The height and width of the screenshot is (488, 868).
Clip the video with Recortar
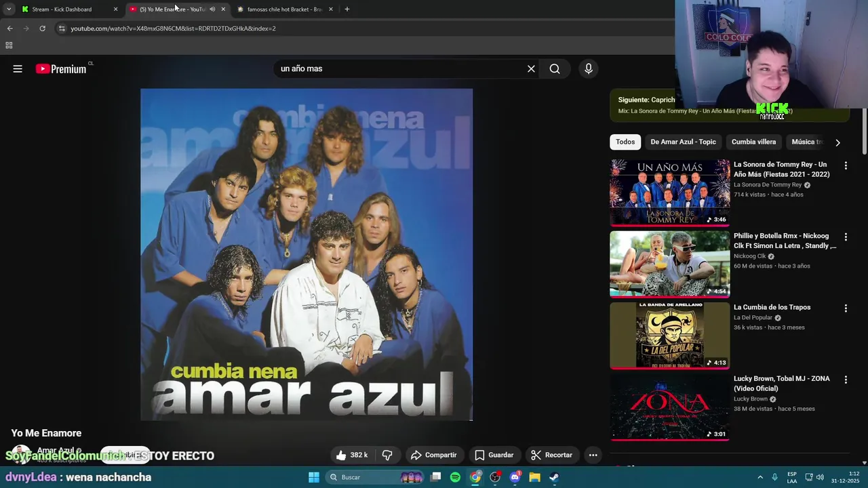(552, 455)
